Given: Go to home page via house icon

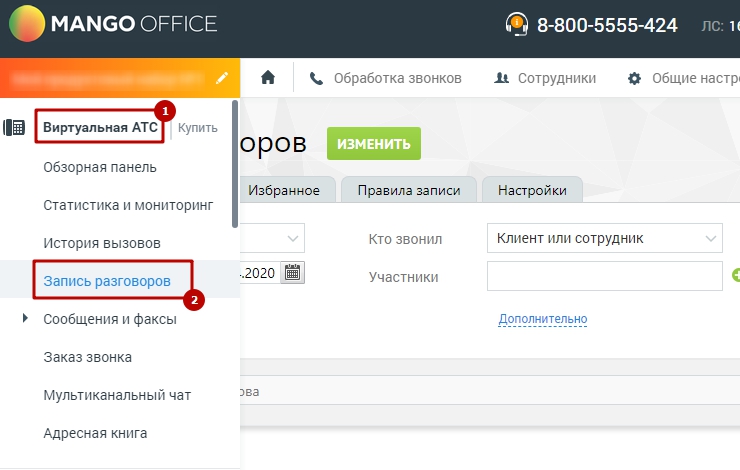Looking at the screenshot, I should coord(267,78).
